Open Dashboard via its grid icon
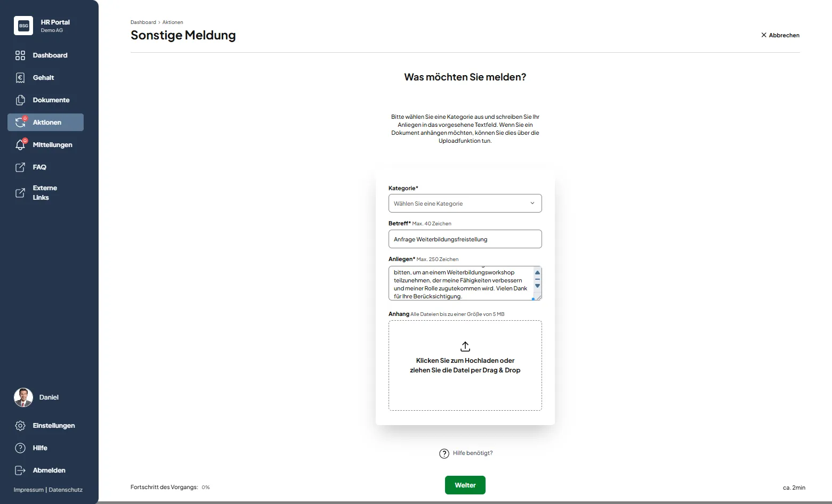Screen dimensions: 832x504 point(20,55)
